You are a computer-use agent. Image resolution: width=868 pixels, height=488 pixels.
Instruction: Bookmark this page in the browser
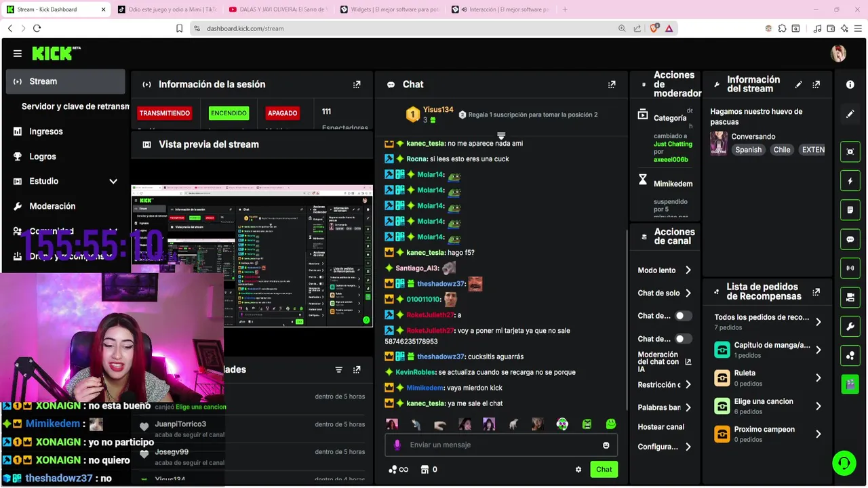point(179,28)
